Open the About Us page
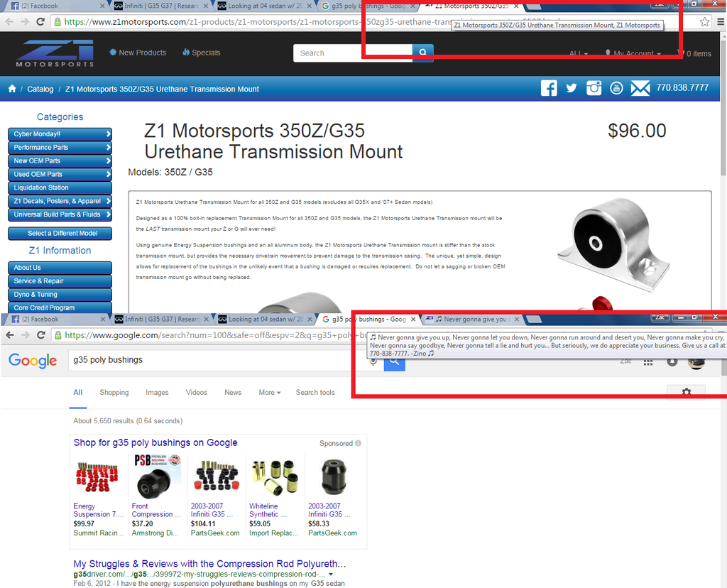This screenshot has width=727, height=588. pyautogui.click(x=60, y=268)
